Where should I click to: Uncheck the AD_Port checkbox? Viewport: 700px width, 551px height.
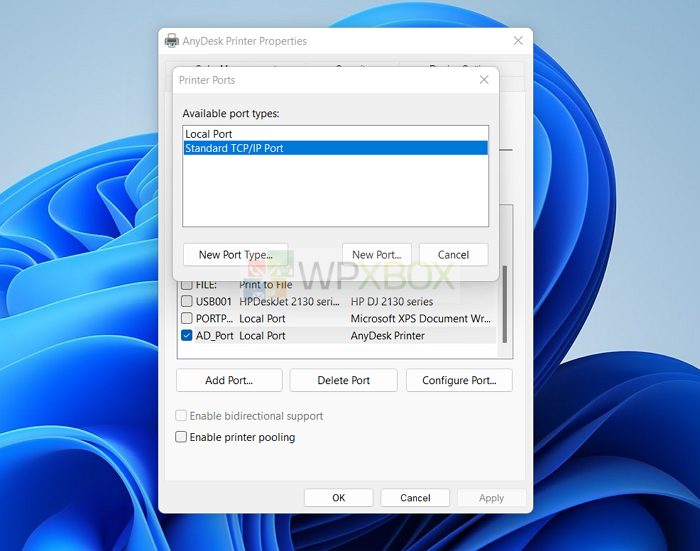point(187,335)
